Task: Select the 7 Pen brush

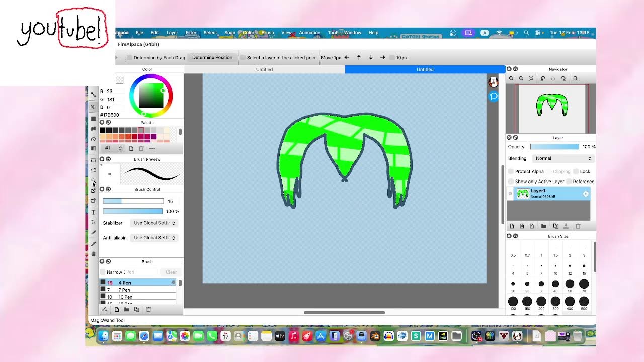Action: coord(138,290)
